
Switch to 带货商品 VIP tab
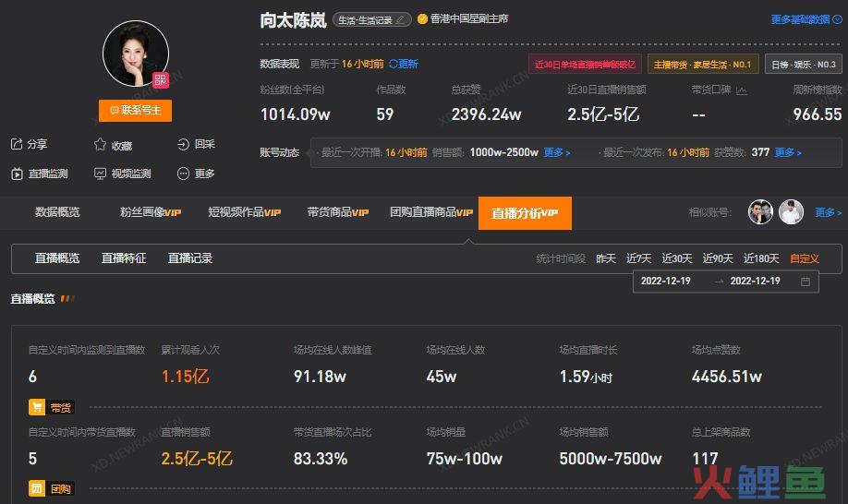pos(338,212)
